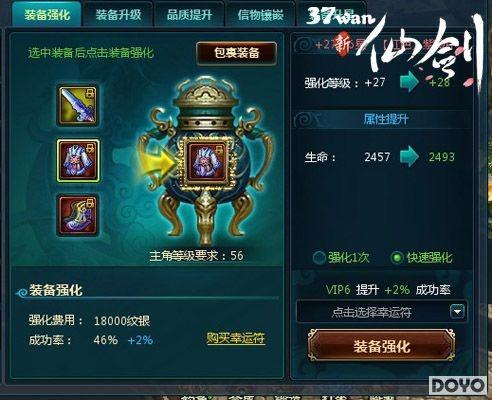Select the boots equipment icon

coord(78,215)
